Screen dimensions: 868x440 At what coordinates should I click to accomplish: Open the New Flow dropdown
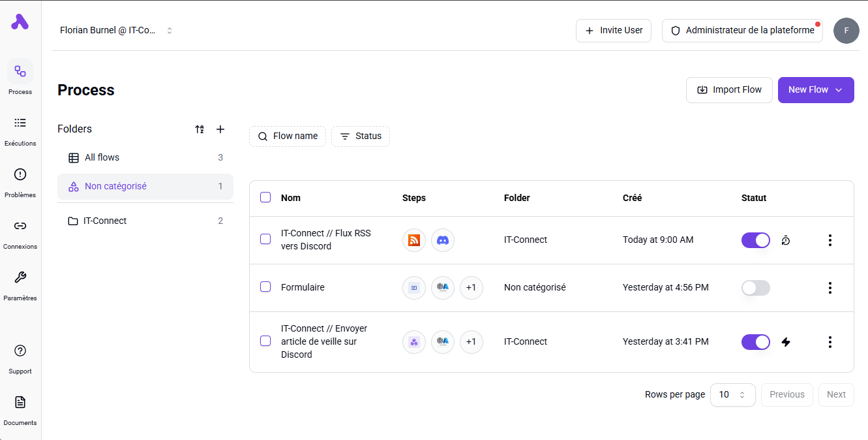[x=816, y=89]
